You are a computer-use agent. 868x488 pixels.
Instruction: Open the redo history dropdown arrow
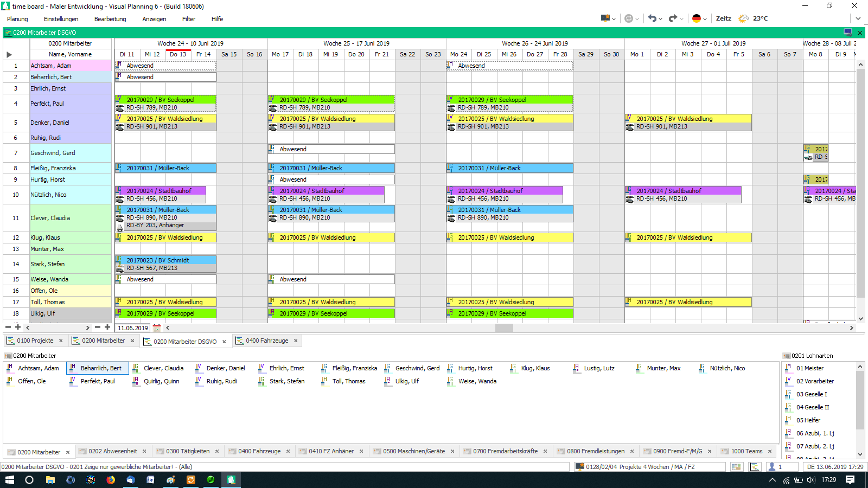681,19
